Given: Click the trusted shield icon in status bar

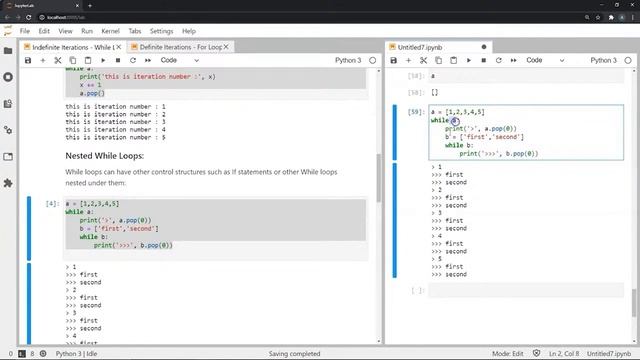Looking at the screenshot, I should (536, 353).
